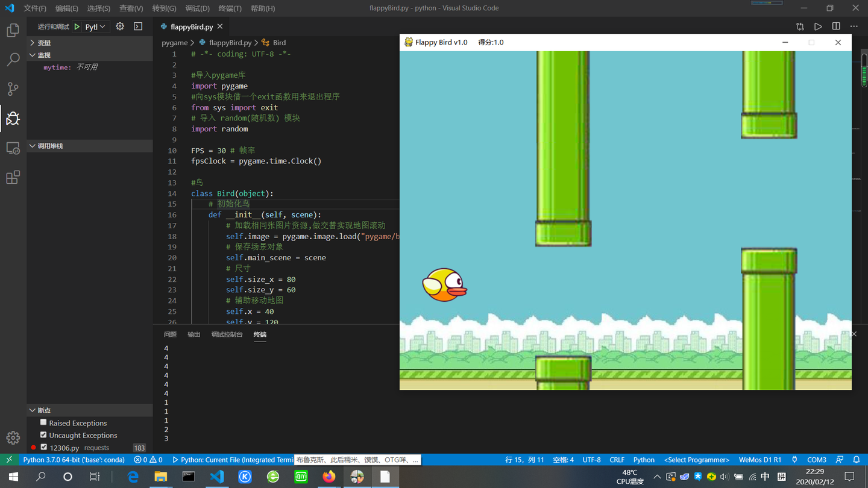Open the split editor icon
This screenshot has height=488, width=868.
(x=835, y=26)
